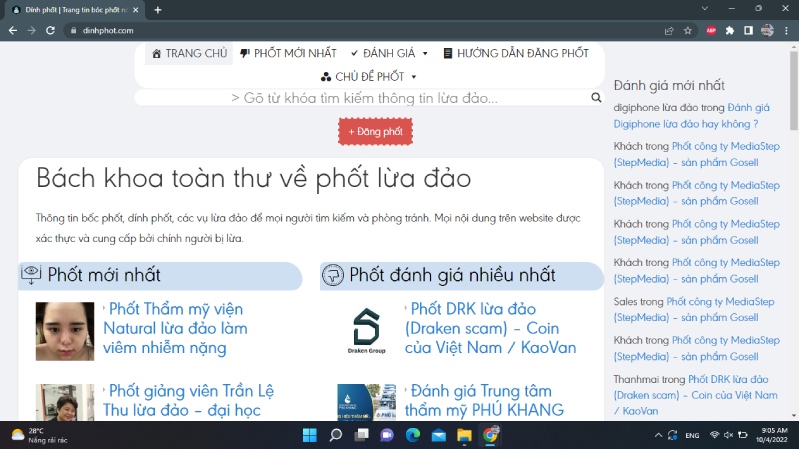Open a new browser tab
799x449 pixels.
coord(157,10)
